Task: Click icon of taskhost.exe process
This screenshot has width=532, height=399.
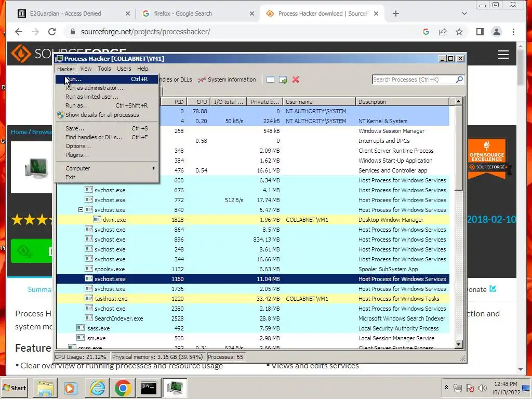Action: (x=88, y=298)
